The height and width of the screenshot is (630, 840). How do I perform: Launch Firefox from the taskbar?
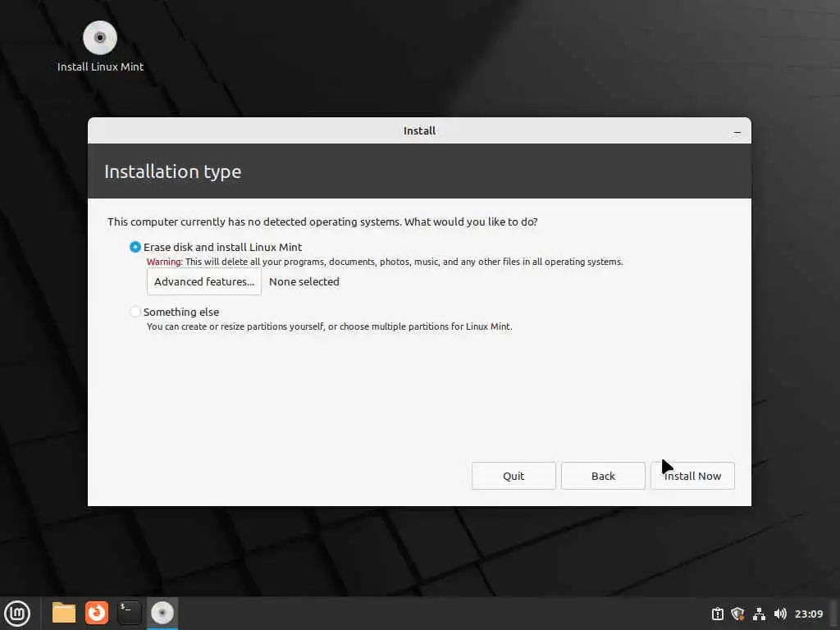pos(97,613)
